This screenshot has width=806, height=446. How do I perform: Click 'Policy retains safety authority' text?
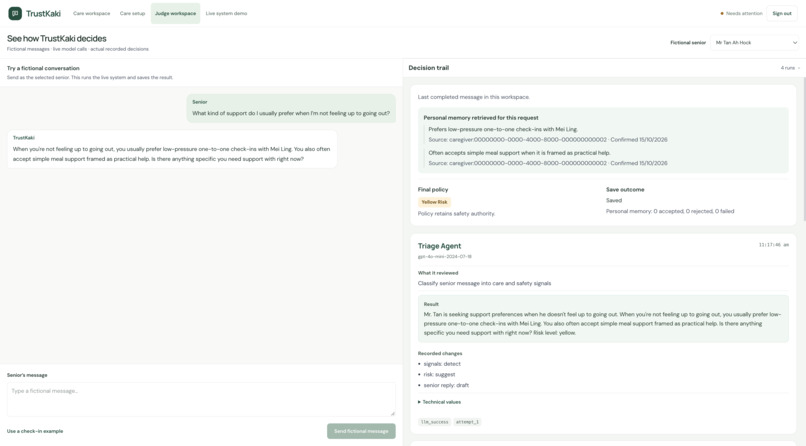pos(456,214)
